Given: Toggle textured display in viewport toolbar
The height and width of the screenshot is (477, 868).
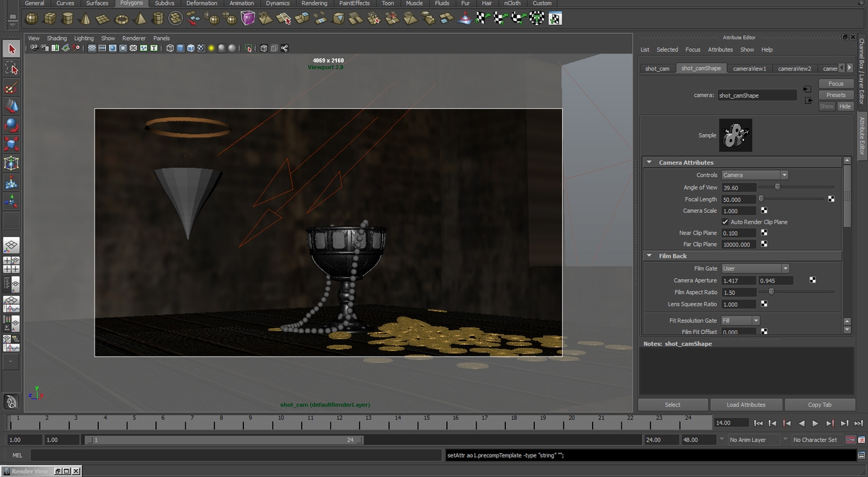Looking at the screenshot, I should 201,48.
